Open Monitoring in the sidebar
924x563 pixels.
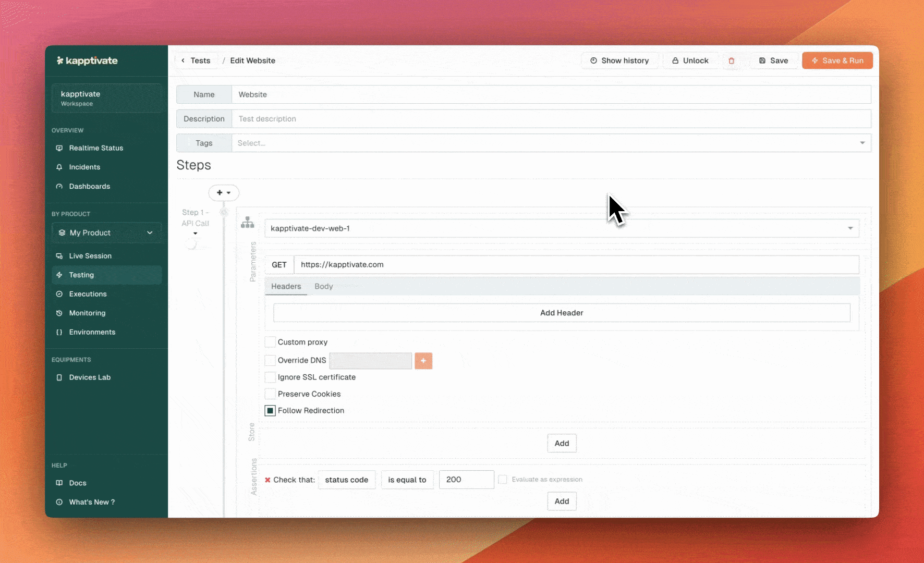(87, 313)
